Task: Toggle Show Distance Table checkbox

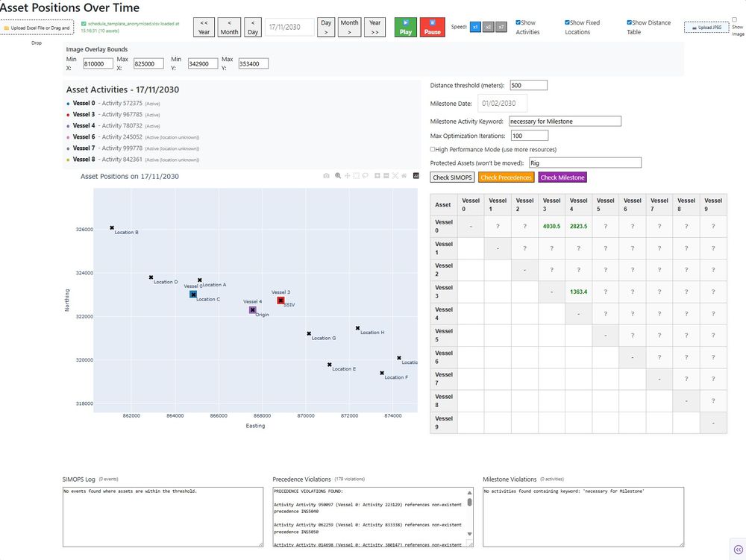Action: tap(629, 22)
